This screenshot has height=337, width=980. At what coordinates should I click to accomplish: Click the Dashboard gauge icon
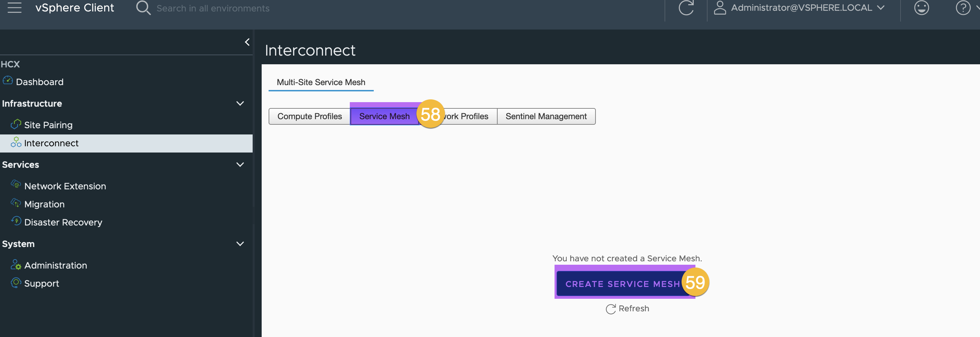pyautogui.click(x=8, y=80)
